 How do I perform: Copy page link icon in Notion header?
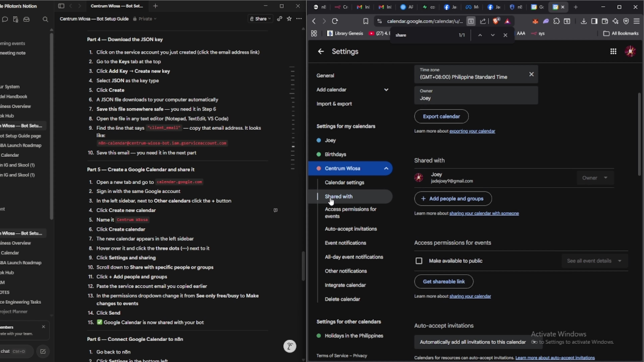pyautogui.click(x=280, y=19)
